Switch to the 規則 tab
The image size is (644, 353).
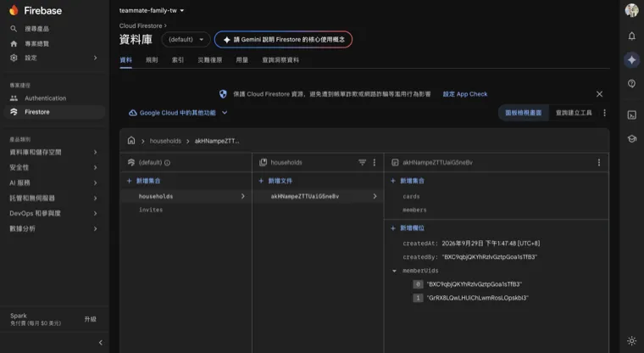point(152,60)
